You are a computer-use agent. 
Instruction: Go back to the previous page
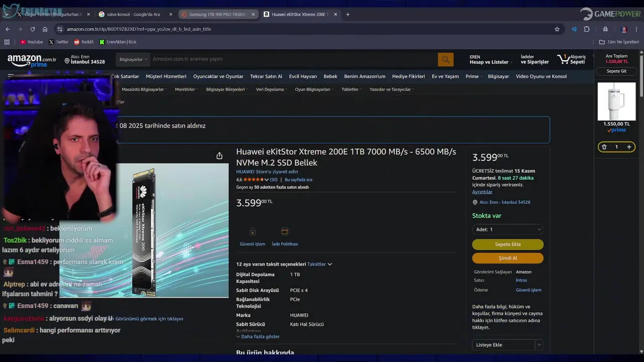[x=8, y=29]
